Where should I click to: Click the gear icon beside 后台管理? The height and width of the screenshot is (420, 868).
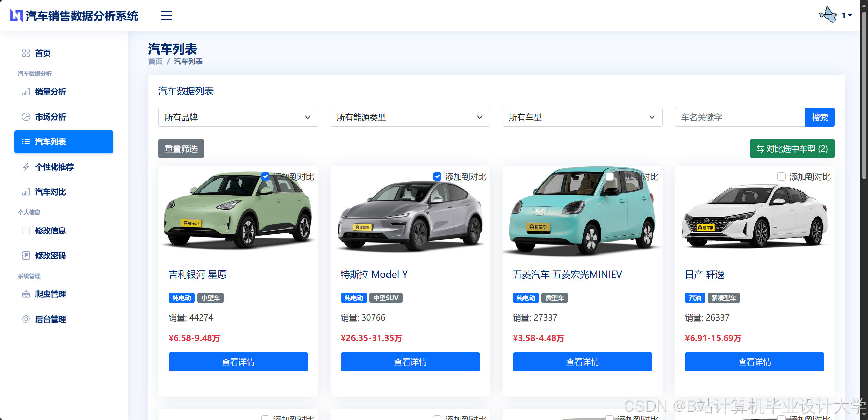coord(26,319)
